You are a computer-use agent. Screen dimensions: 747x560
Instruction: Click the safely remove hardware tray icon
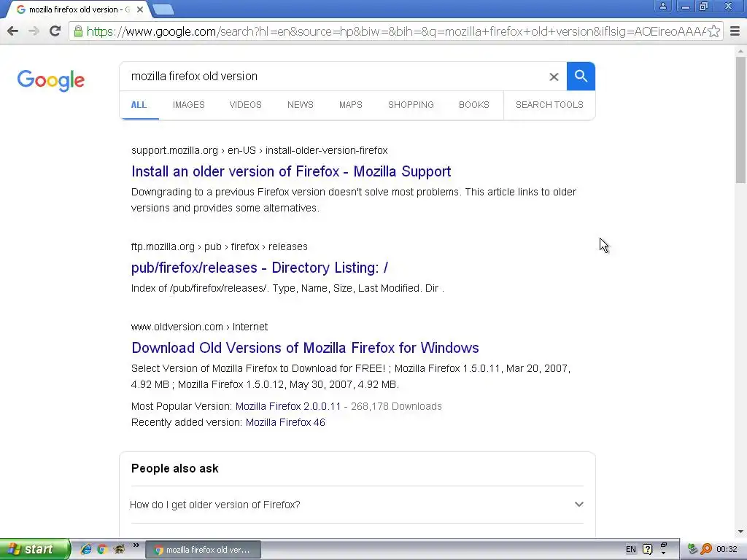click(693, 549)
